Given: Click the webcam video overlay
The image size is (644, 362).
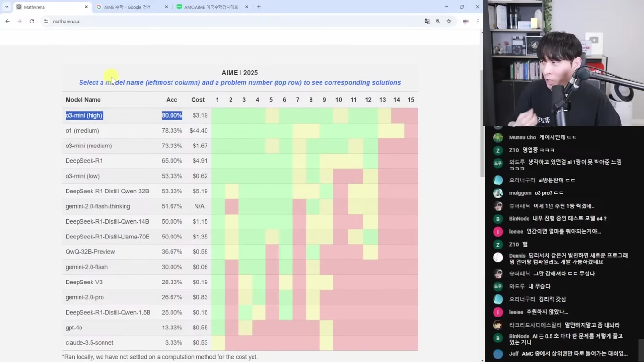Looking at the screenshot, I should (x=563, y=63).
